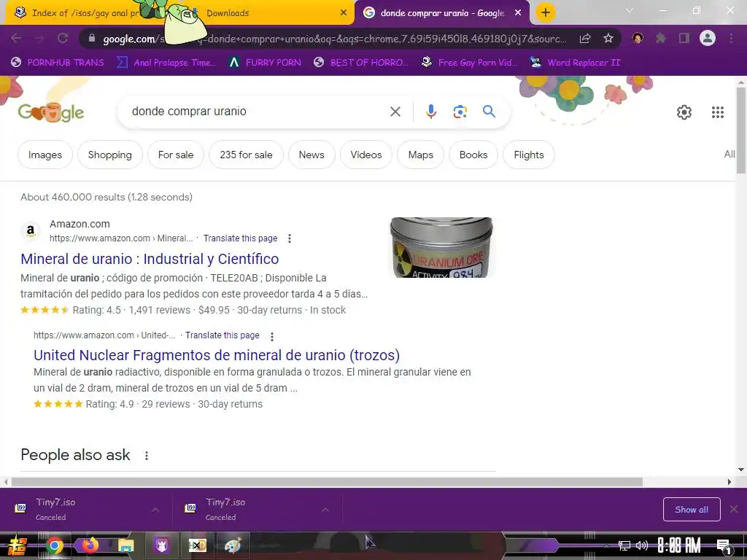Filter results by Videos

point(366,155)
